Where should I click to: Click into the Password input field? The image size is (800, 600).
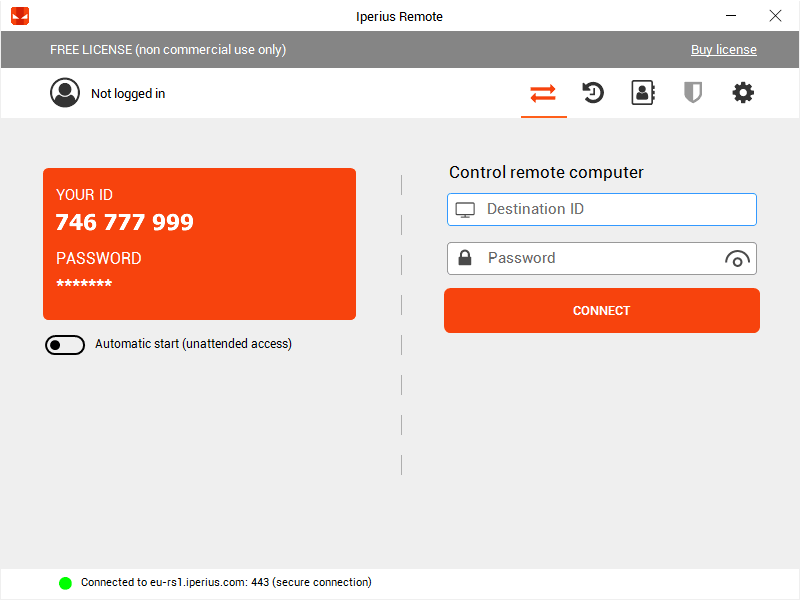(x=600, y=258)
